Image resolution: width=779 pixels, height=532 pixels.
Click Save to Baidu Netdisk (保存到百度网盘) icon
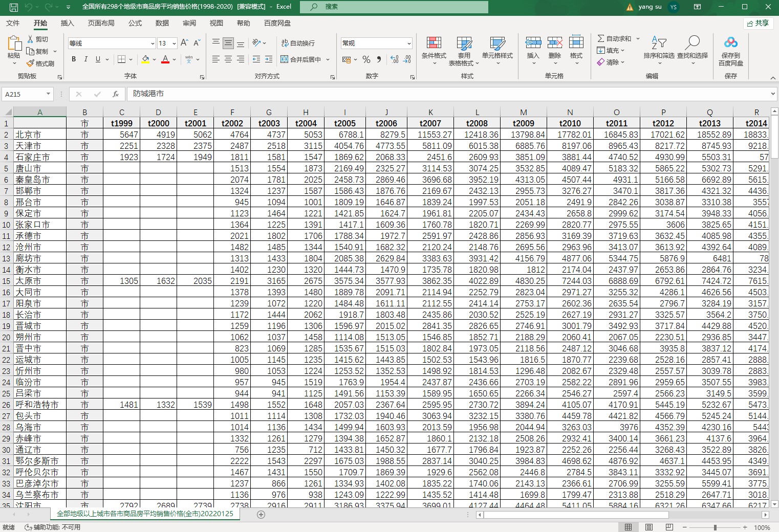(730, 43)
